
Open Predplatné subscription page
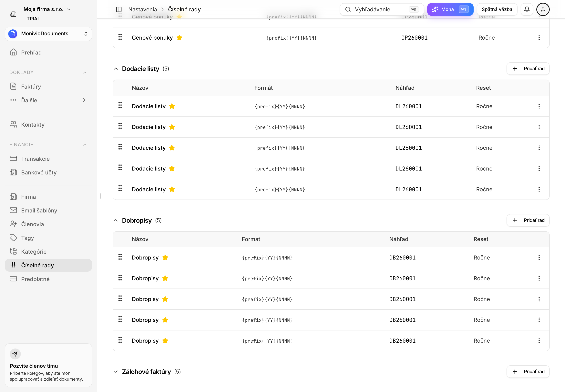48,279
